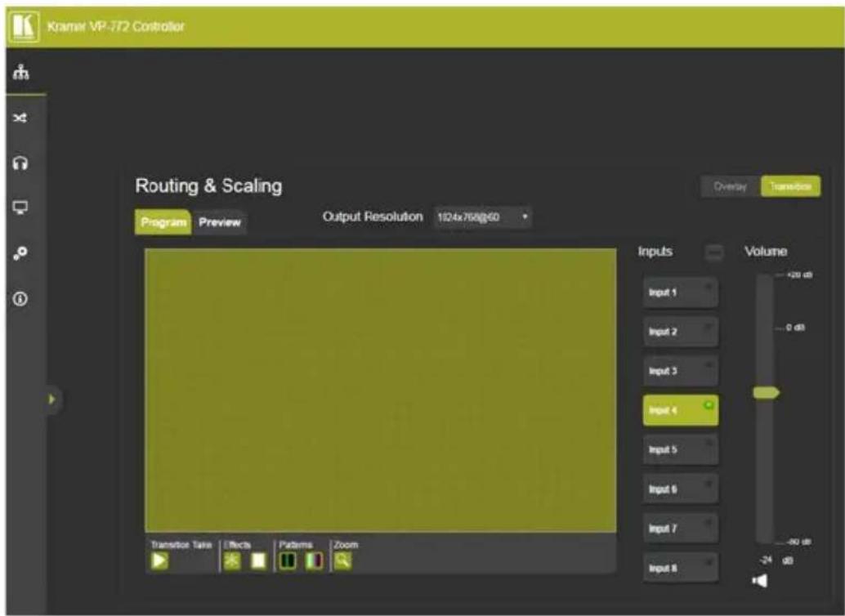This screenshot has width=845, height=616.
Task: Select the Transition mode toggle
Action: (790, 186)
